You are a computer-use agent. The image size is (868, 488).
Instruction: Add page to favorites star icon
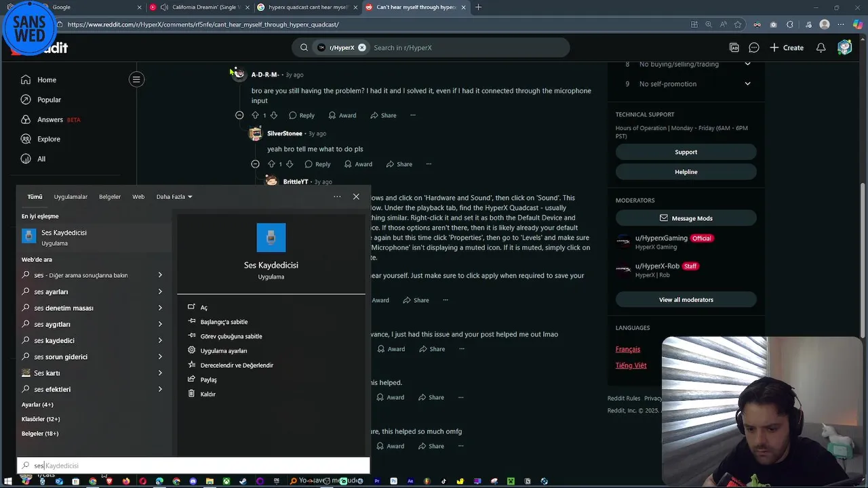(738, 24)
